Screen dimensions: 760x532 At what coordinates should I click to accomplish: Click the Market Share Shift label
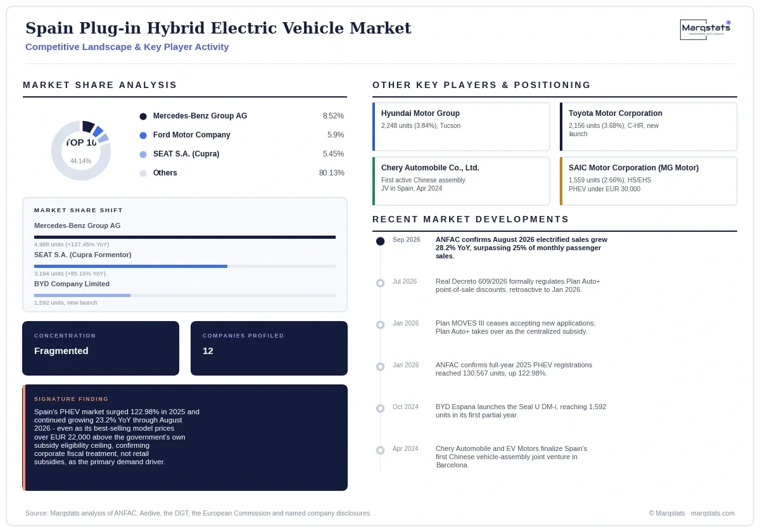point(79,210)
